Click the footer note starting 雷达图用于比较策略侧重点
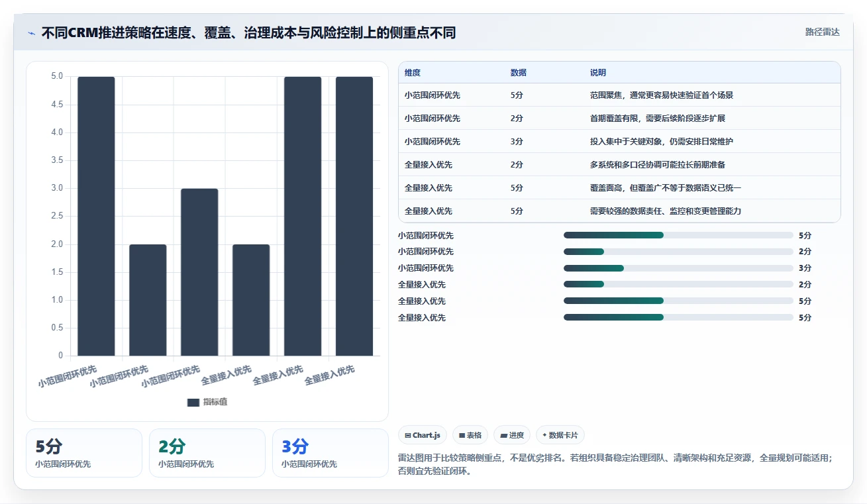Screen dimensions: 867x504 point(615,465)
